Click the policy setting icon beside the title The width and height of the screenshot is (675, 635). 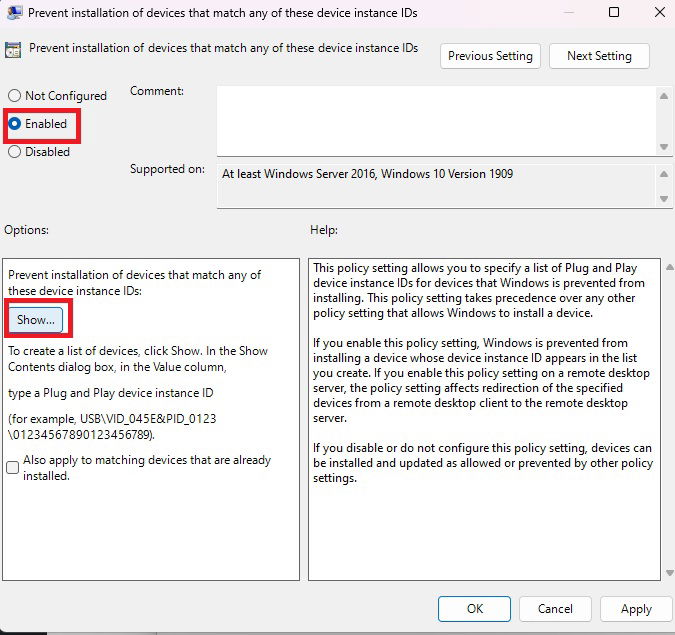pyautogui.click(x=12, y=50)
